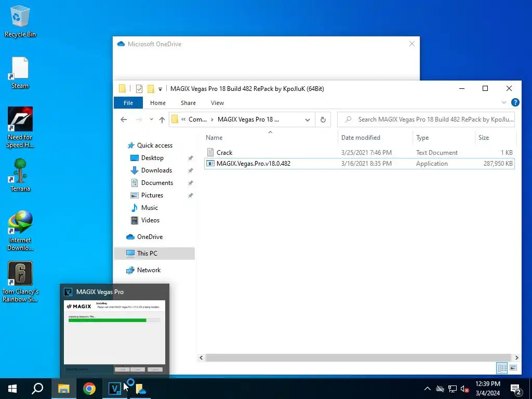Click the taskbar clock showing 12:39 PM

tap(487, 389)
